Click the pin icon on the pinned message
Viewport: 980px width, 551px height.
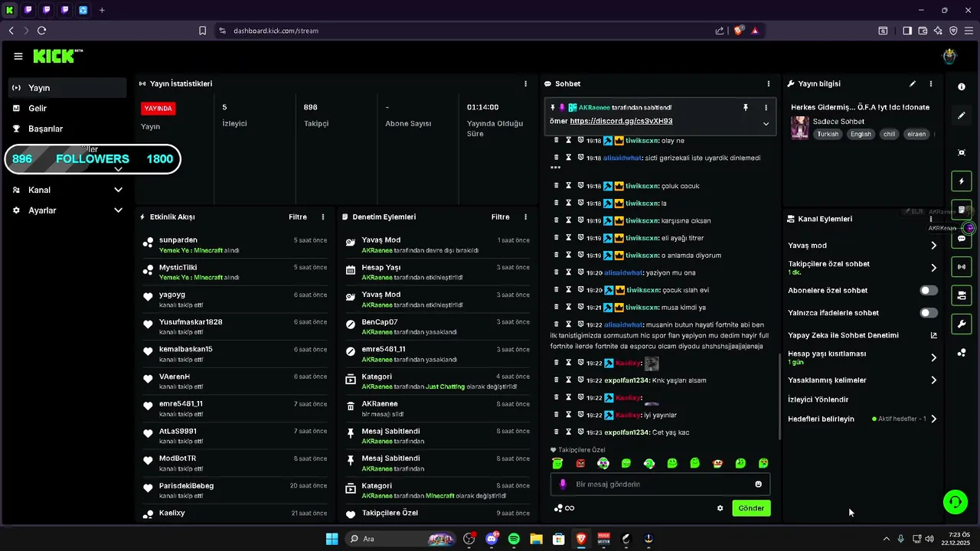click(x=745, y=108)
